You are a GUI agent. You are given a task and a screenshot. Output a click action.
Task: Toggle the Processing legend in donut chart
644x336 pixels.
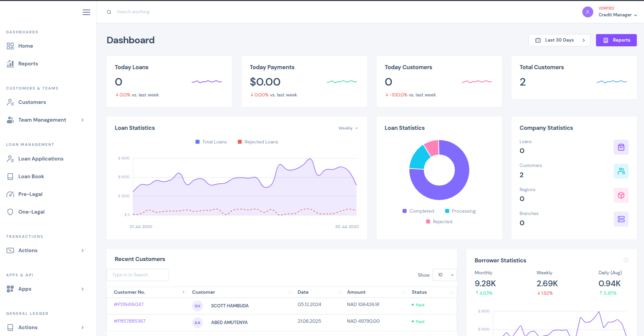460,211
